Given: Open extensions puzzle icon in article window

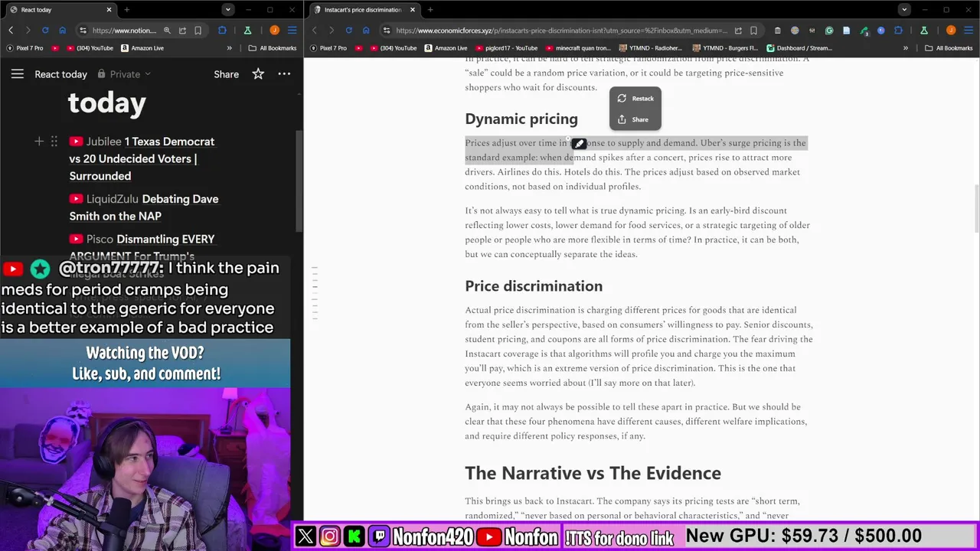Looking at the screenshot, I should click(899, 31).
